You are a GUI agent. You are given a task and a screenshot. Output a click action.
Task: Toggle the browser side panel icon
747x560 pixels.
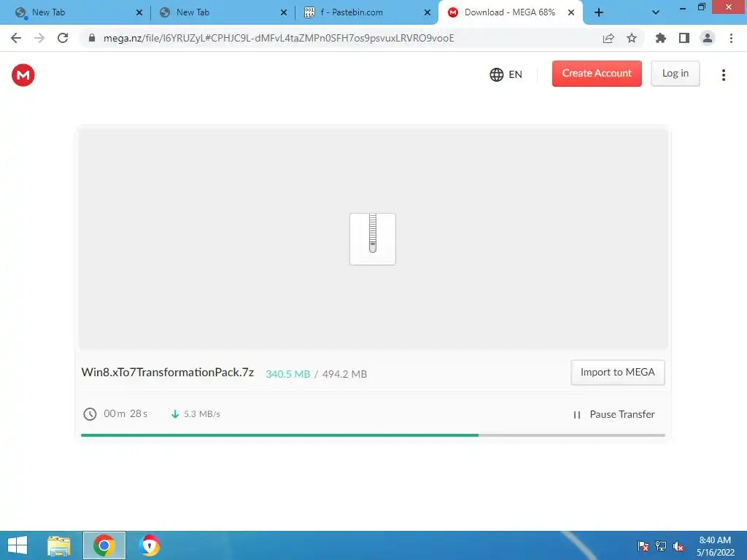684,38
